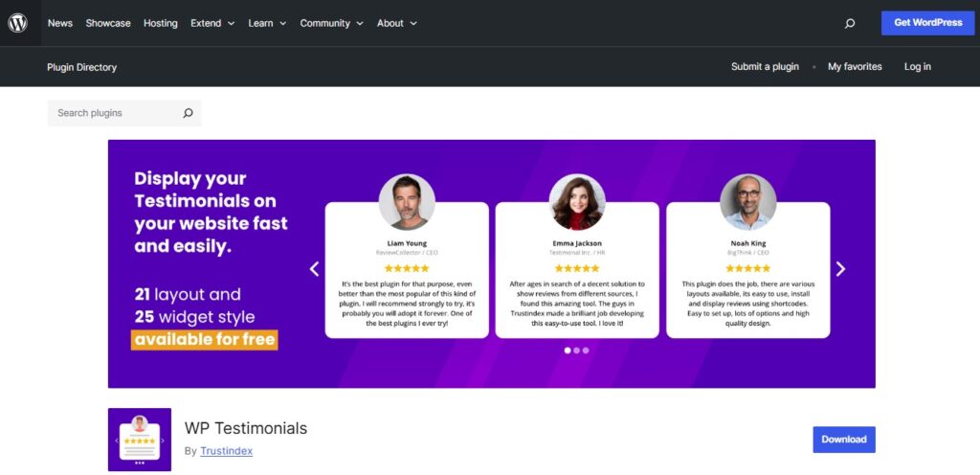
Task: Click 'Display your Testimonials' banner heading
Action: point(212,212)
